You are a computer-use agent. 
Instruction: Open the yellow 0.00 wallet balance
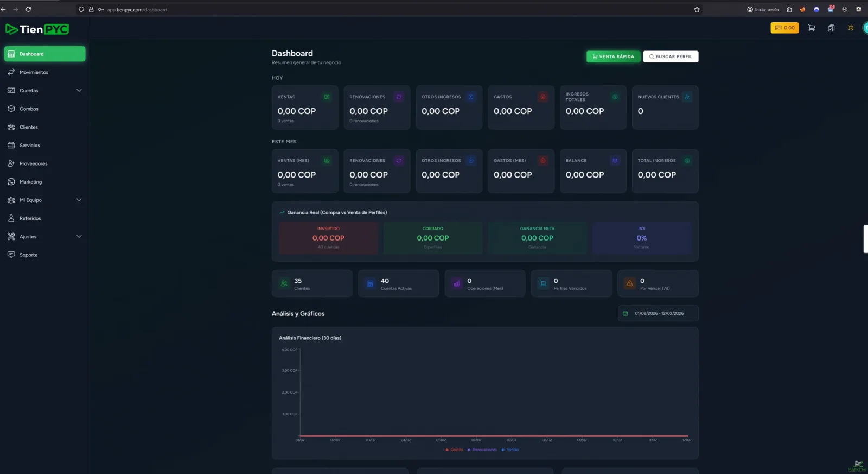[784, 28]
